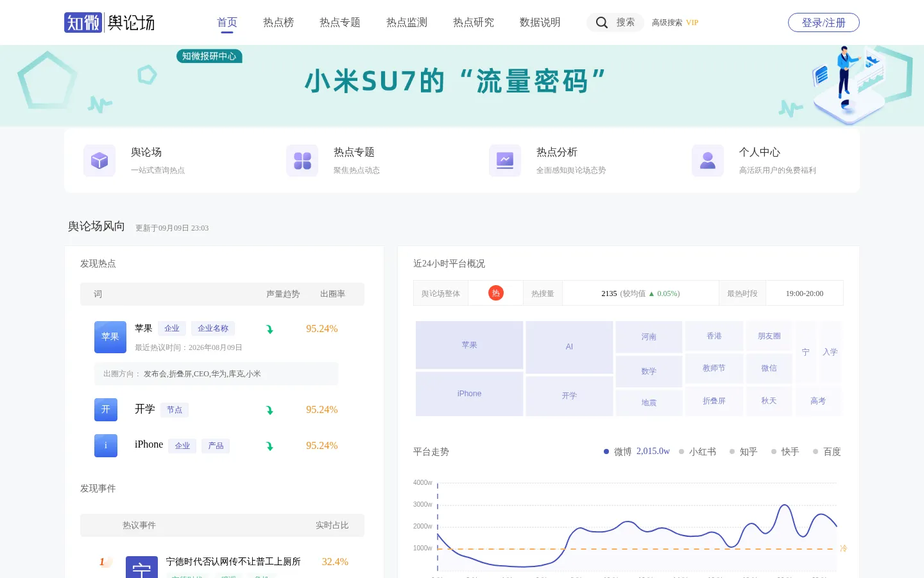
Task: Open the 热点专题 grid icon
Action: (x=302, y=160)
